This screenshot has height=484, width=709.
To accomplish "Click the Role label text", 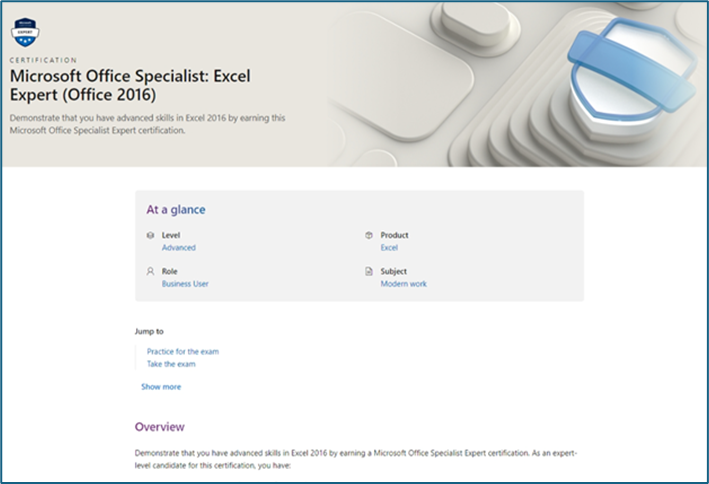I will (170, 271).
